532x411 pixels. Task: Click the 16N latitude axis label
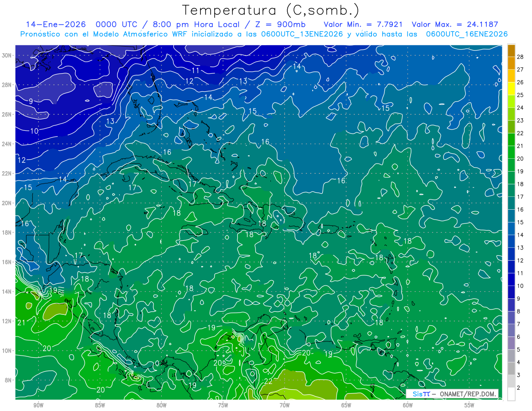(7, 262)
